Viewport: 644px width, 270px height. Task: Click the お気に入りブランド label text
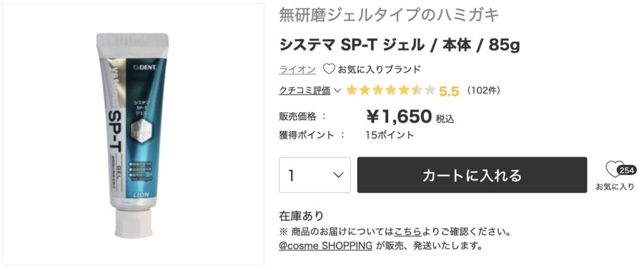[x=379, y=69]
